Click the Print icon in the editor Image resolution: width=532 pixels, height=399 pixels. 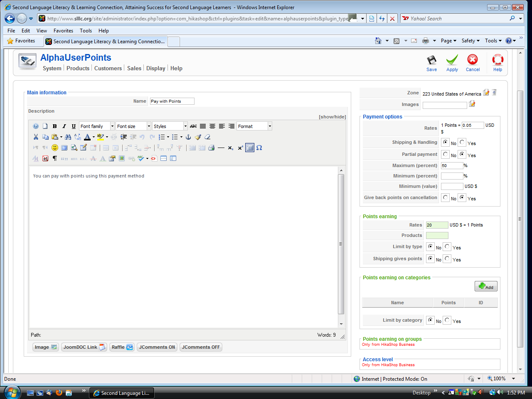click(212, 148)
